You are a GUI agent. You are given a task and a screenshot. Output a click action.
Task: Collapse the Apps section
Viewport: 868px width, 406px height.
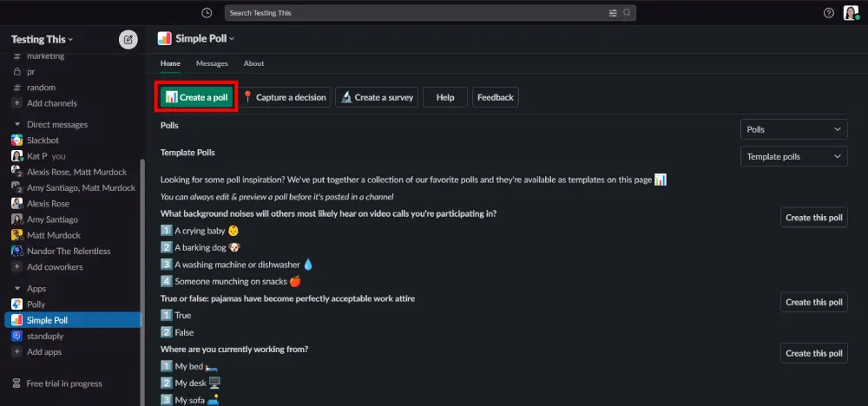(17, 289)
